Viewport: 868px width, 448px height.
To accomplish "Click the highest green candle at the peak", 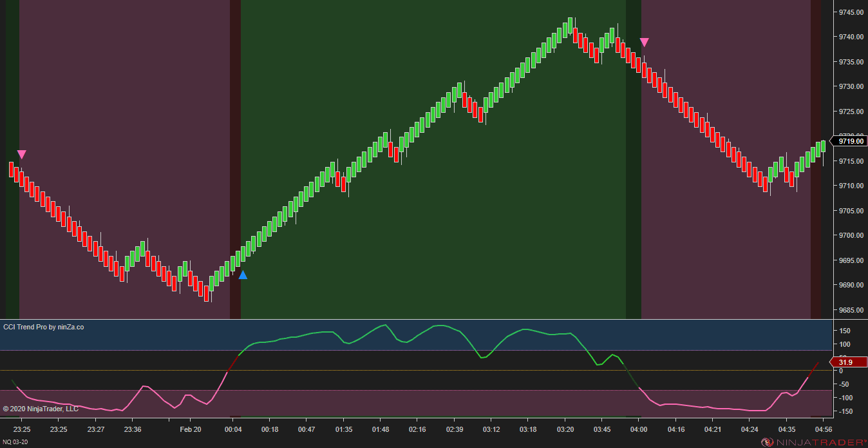I will pos(571,26).
